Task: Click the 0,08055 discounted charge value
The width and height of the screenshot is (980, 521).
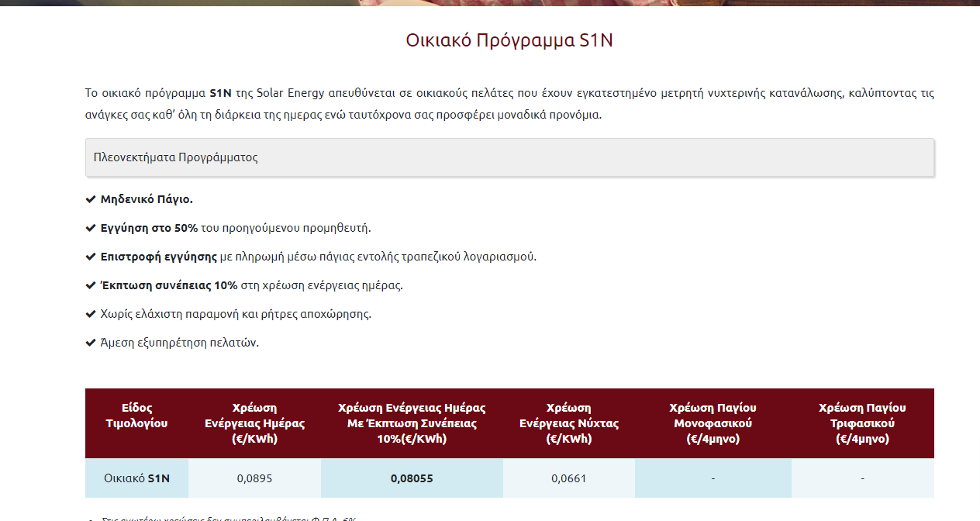Action: pos(412,478)
